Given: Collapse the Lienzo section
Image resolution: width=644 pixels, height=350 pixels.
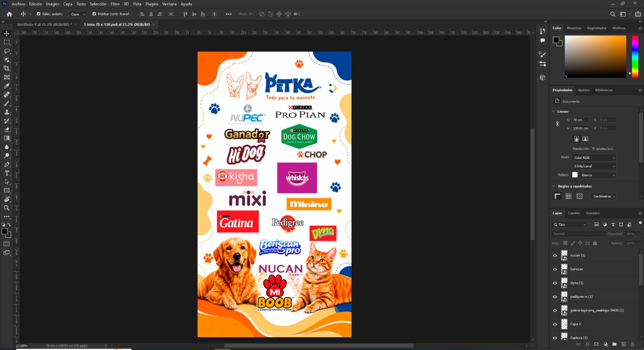Looking at the screenshot, I should coord(554,111).
